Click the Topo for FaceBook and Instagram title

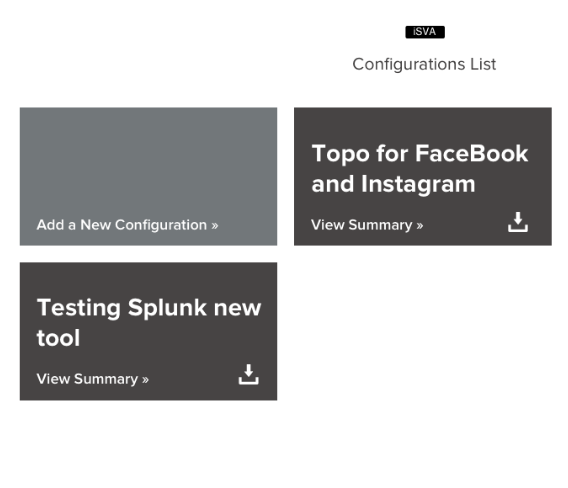click(420, 169)
